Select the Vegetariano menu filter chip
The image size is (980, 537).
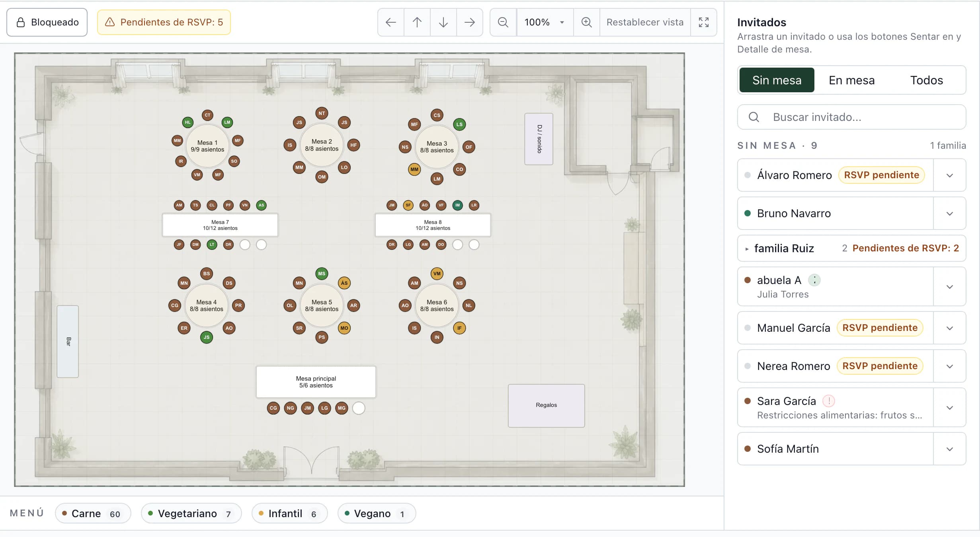click(x=191, y=514)
